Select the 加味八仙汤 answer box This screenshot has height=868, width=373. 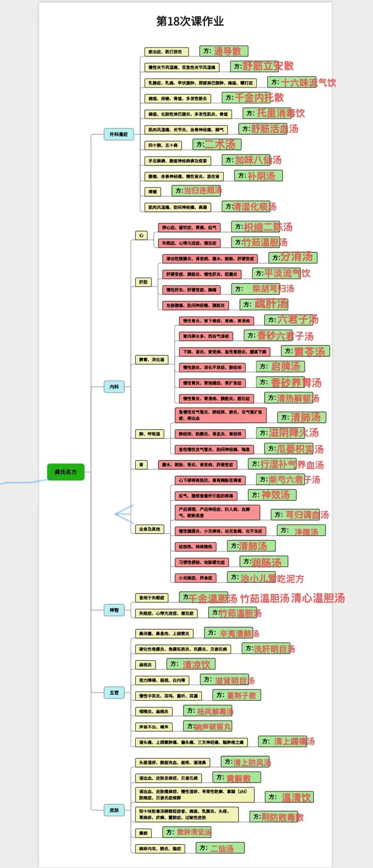pos(247,160)
